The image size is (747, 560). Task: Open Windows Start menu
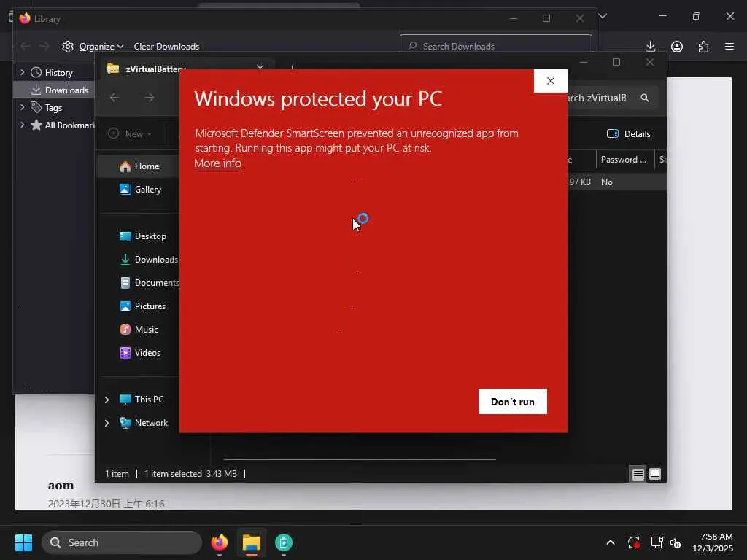[x=24, y=542]
